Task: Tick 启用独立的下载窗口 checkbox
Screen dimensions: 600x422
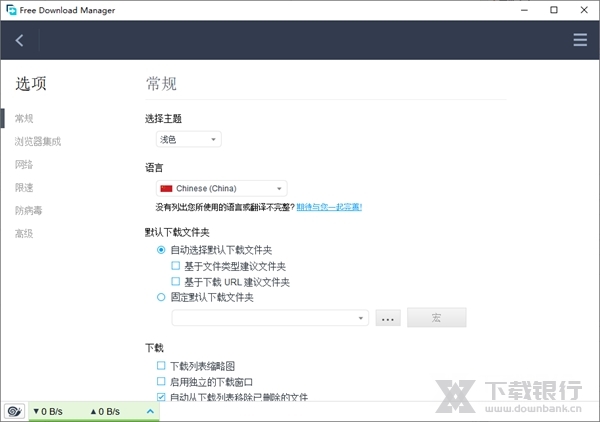Action: pyautogui.click(x=161, y=382)
